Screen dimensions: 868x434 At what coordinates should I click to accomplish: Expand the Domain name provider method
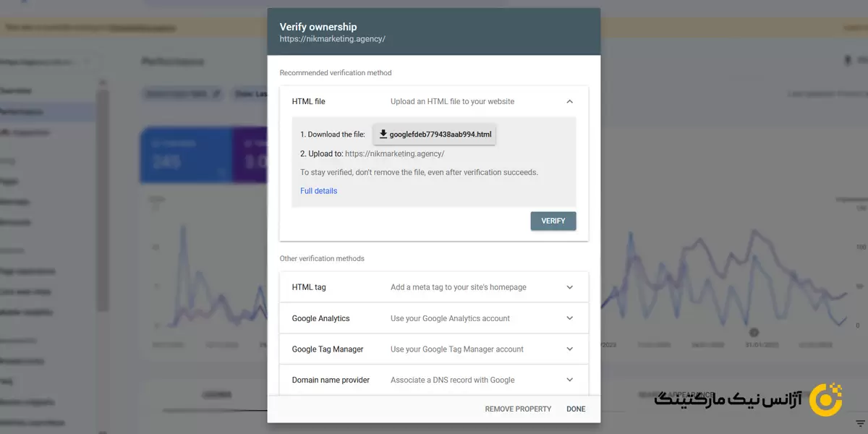[570, 380]
